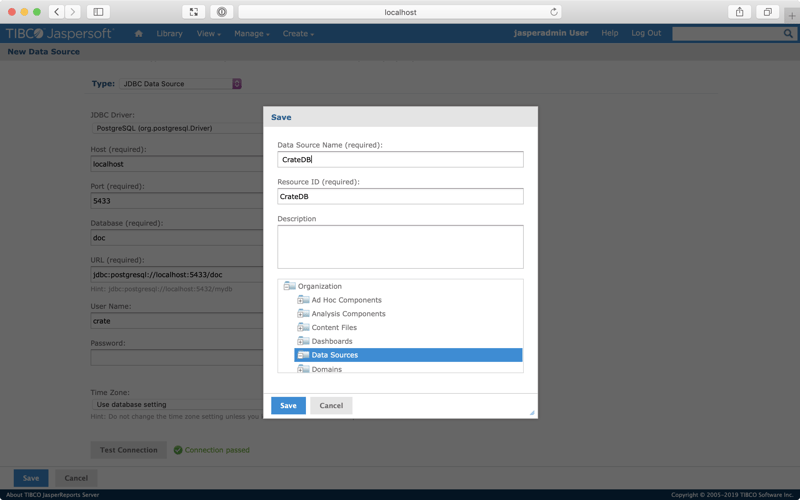Click the top search box
The width and height of the screenshot is (800, 500).
tap(728, 34)
